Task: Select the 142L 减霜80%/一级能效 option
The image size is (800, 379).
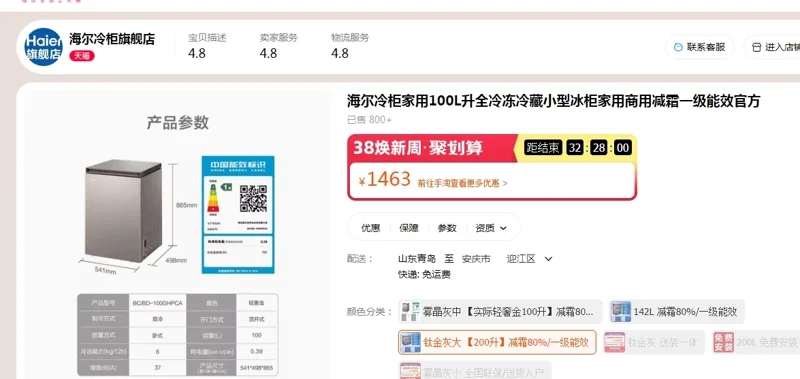Action: point(677,311)
